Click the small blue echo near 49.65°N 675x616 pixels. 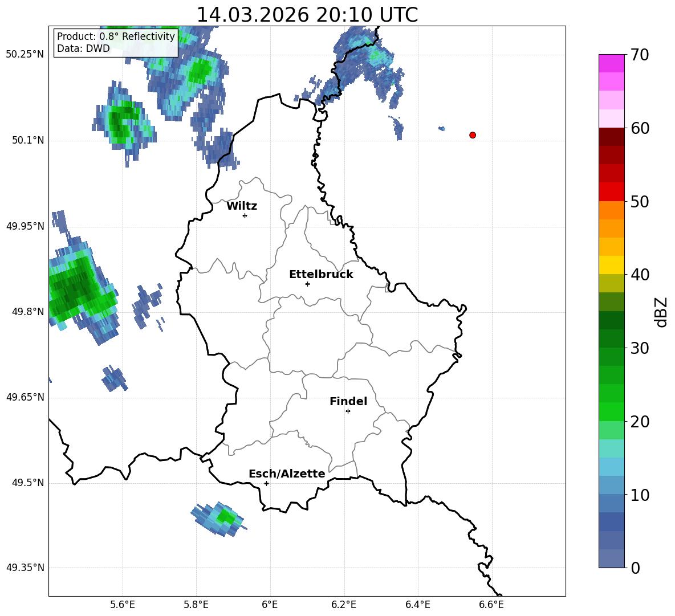pos(114,378)
